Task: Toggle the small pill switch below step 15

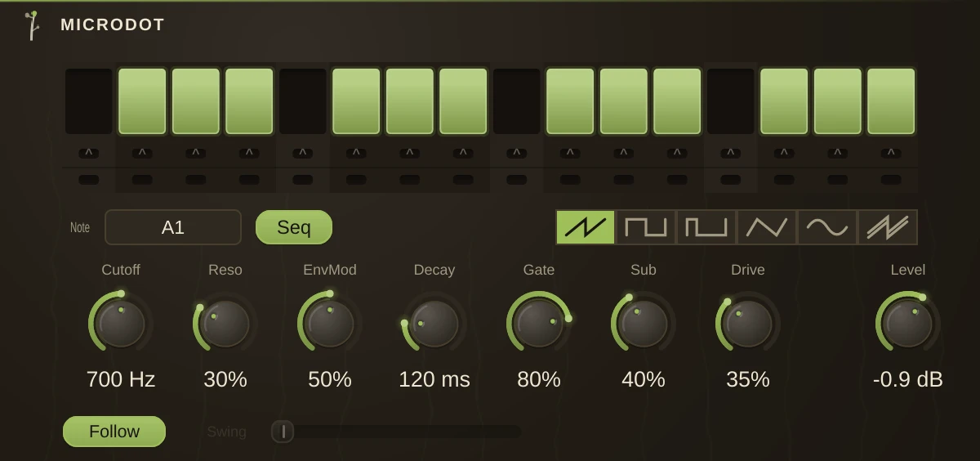Action: (838, 180)
